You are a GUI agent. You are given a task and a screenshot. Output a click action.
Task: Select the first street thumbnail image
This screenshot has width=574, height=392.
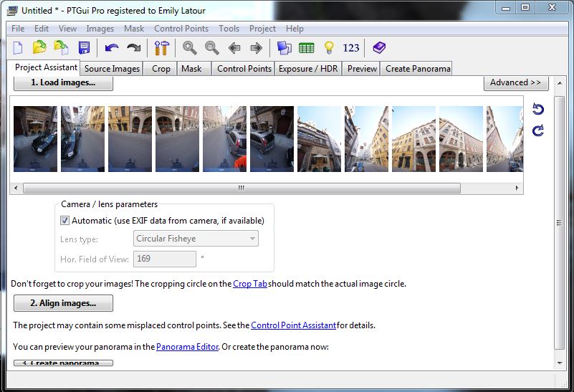coord(35,139)
